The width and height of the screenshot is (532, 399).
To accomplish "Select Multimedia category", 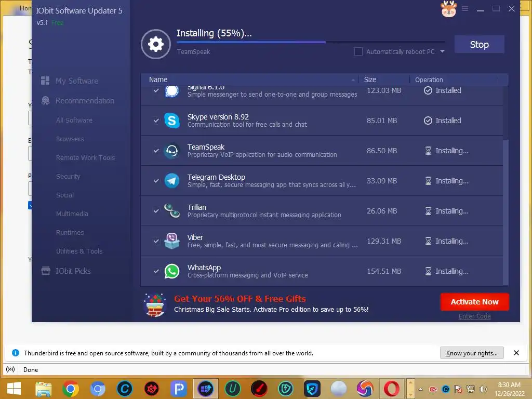I will [72, 214].
